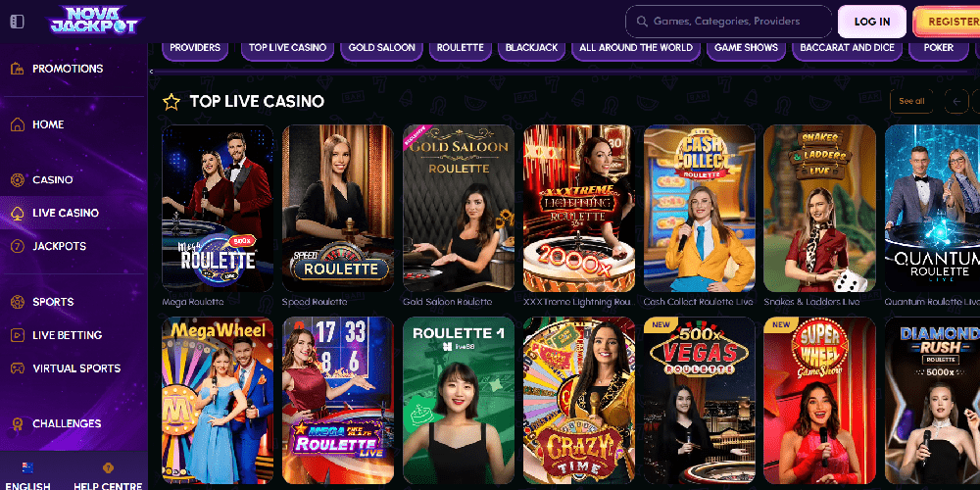Open Sports via the ball icon

point(18,302)
